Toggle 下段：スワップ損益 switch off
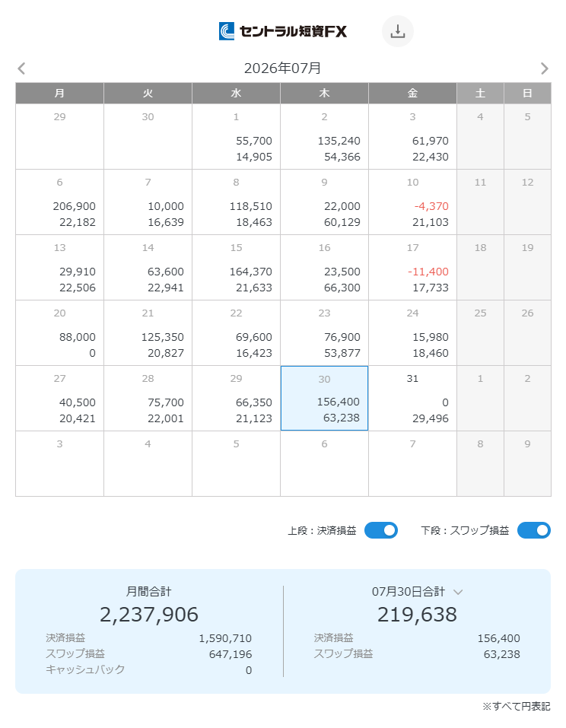The width and height of the screenshot is (566, 728). coord(534,530)
